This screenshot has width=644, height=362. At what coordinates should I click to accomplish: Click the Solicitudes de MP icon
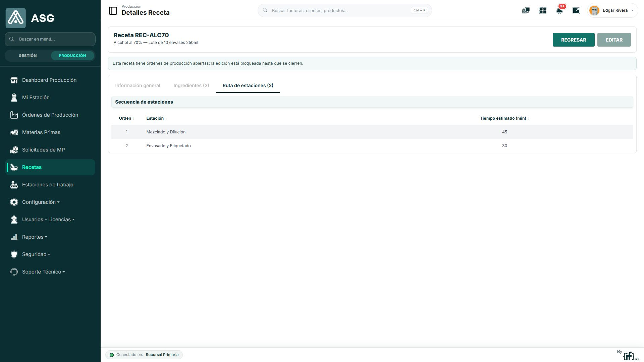tap(14, 150)
